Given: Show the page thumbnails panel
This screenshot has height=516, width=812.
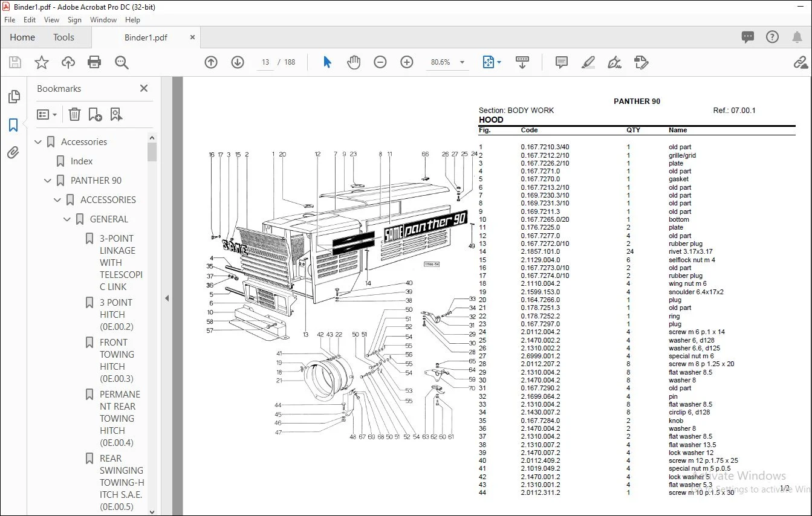Looking at the screenshot, I should click(x=13, y=97).
